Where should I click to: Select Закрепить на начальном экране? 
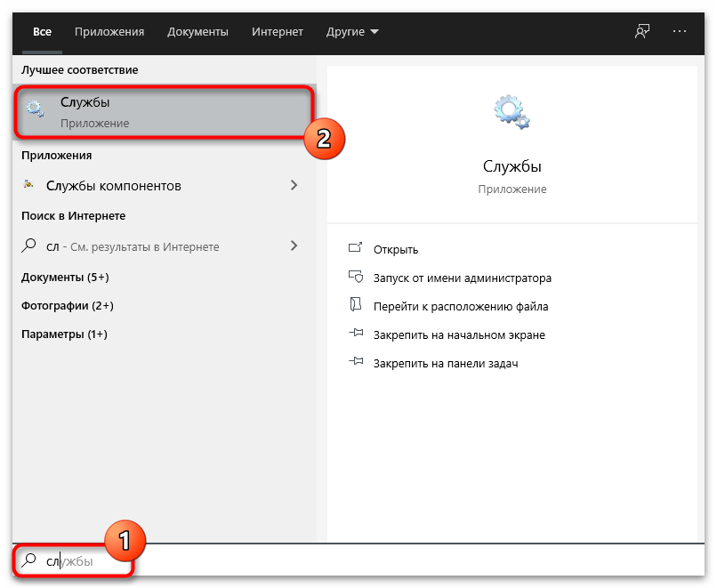click(459, 335)
